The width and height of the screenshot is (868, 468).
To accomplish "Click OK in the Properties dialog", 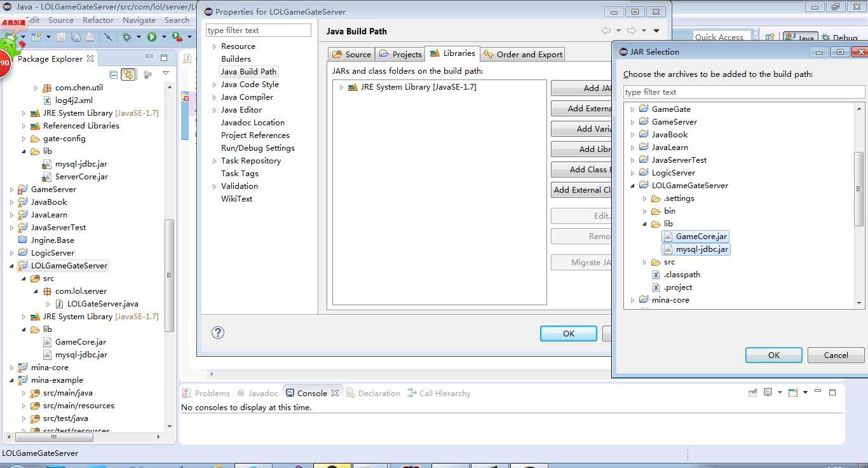I will [x=569, y=333].
